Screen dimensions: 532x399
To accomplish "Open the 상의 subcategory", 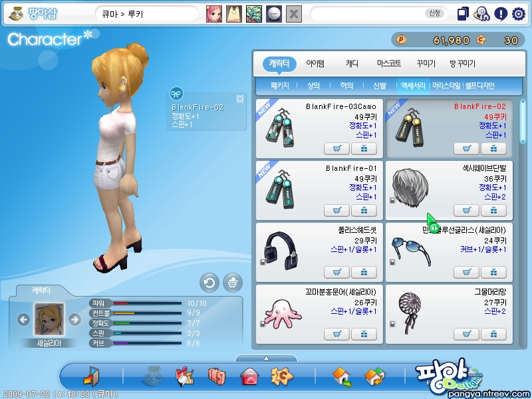I will pos(313,86).
